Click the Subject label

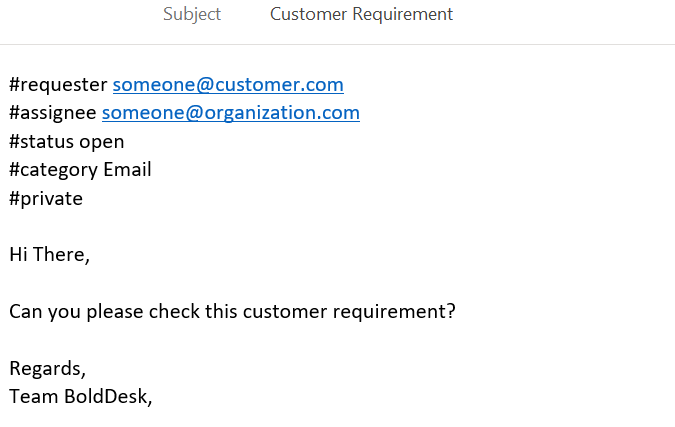click(192, 14)
